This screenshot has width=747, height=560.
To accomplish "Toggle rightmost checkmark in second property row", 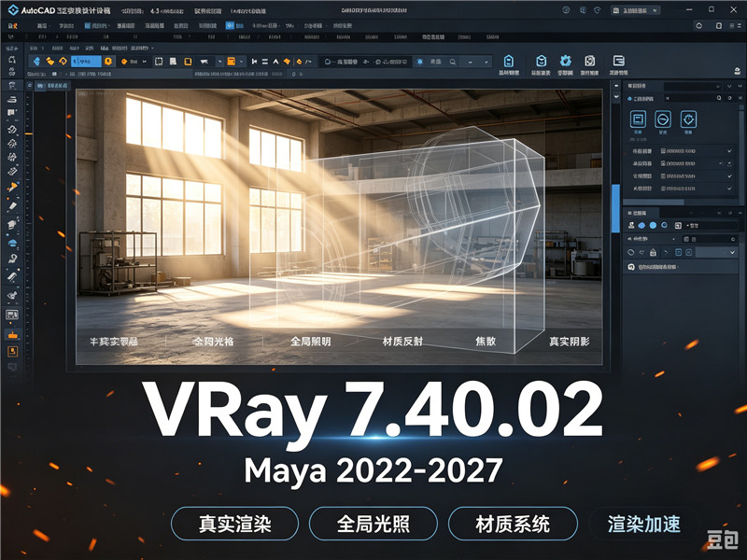I will pos(729,163).
